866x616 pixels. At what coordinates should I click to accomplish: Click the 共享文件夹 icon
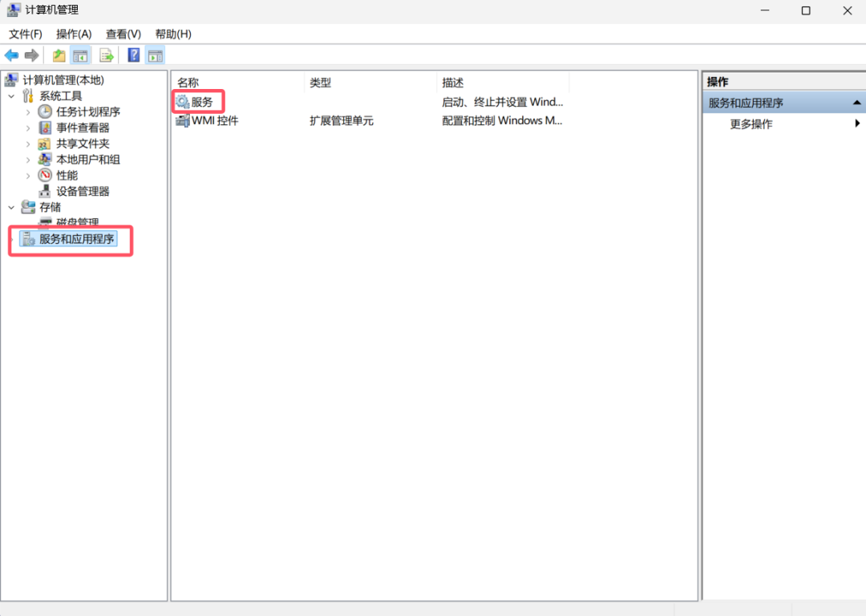(44, 144)
